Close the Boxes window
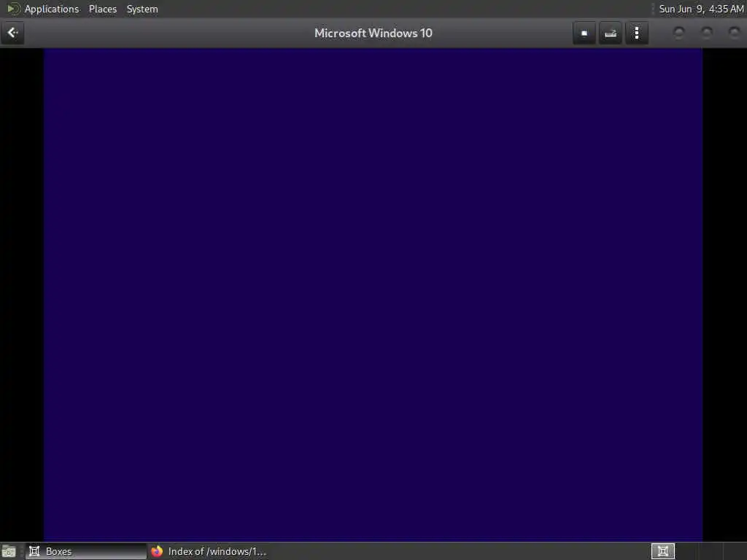 point(734,32)
